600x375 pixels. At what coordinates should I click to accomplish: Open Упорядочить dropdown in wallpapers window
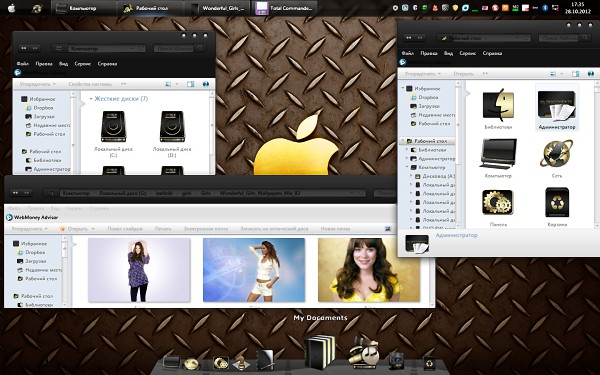[29, 228]
